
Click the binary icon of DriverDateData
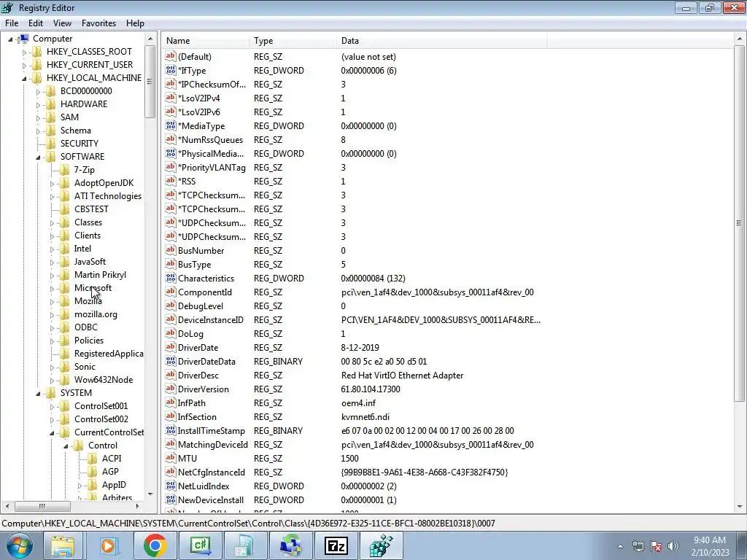click(171, 361)
